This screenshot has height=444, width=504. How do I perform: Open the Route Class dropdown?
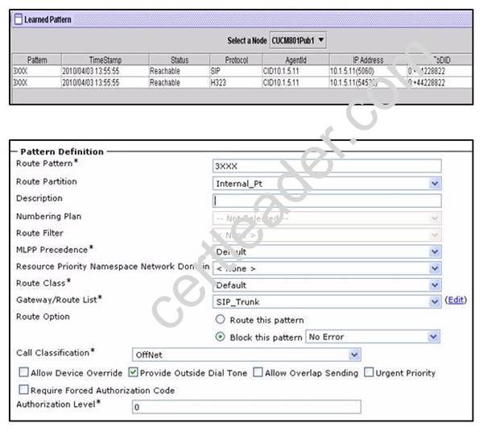click(x=327, y=285)
